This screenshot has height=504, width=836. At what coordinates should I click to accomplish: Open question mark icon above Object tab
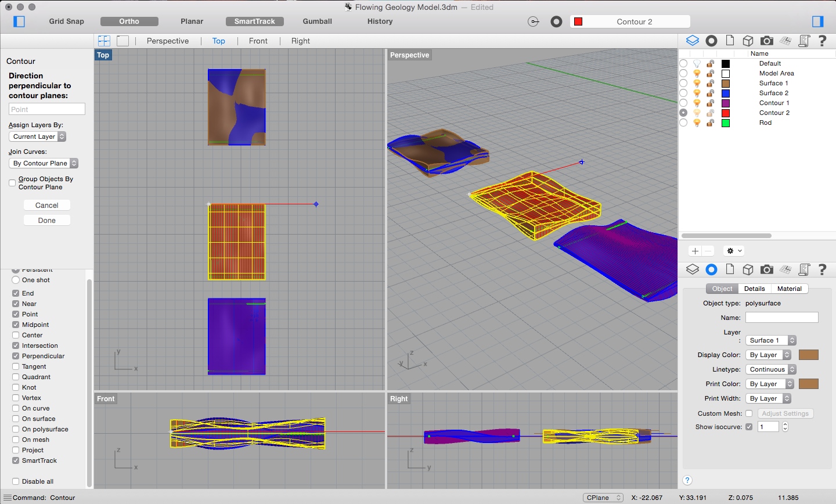822,269
